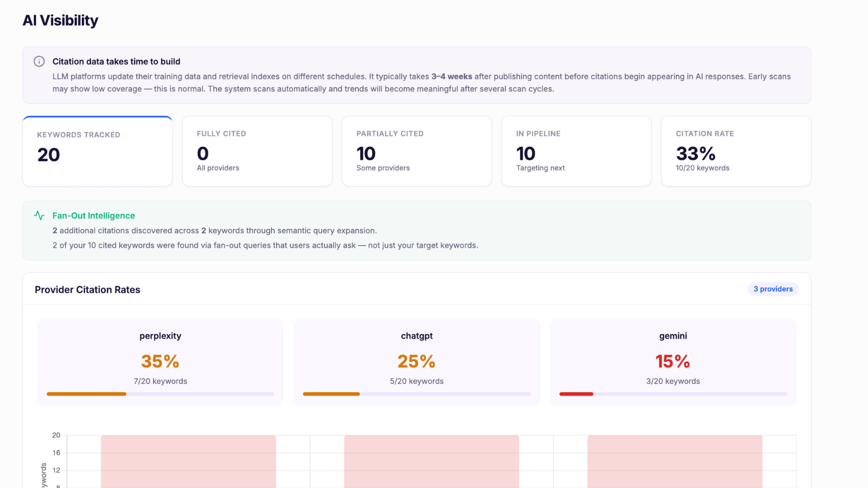
Task: Click the "Targeting next" caption
Action: pos(540,168)
